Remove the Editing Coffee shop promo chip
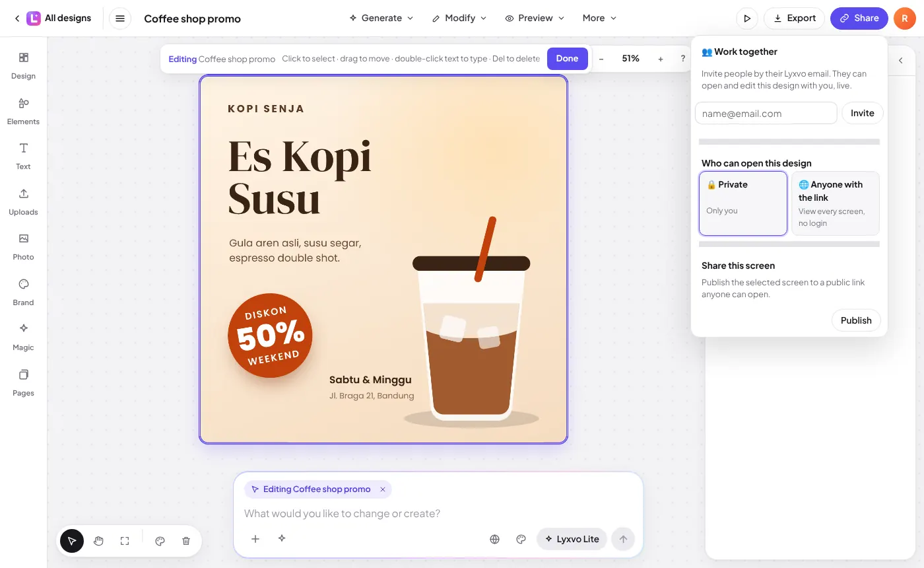The width and height of the screenshot is (924, 568). (382, 489)
